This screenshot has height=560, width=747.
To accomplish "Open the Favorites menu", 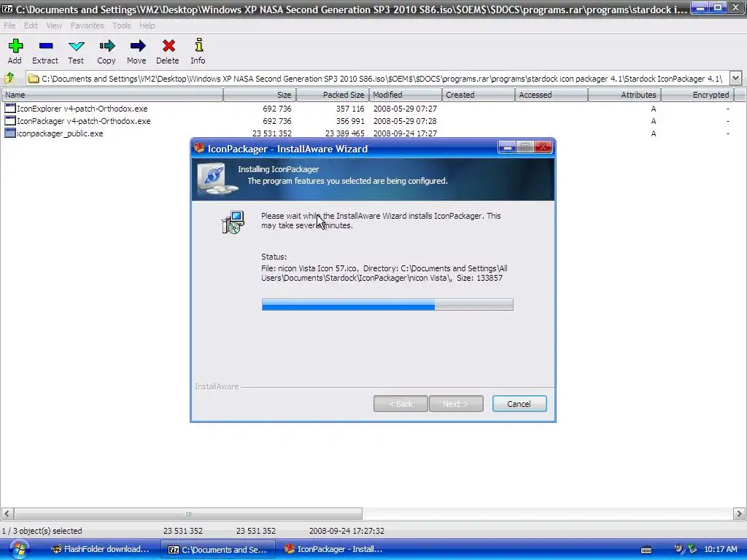I will pos(88,26).
